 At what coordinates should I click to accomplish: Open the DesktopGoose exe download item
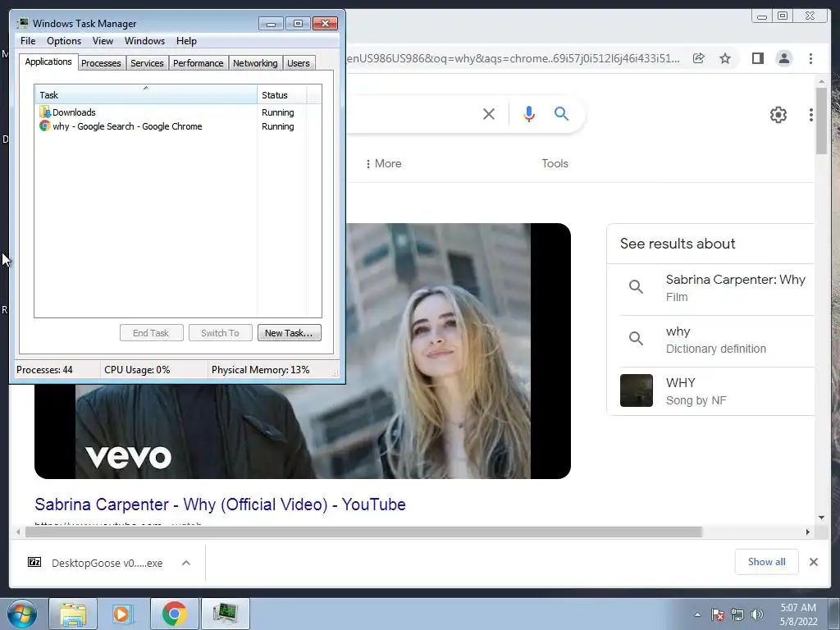tap(95, 563)
